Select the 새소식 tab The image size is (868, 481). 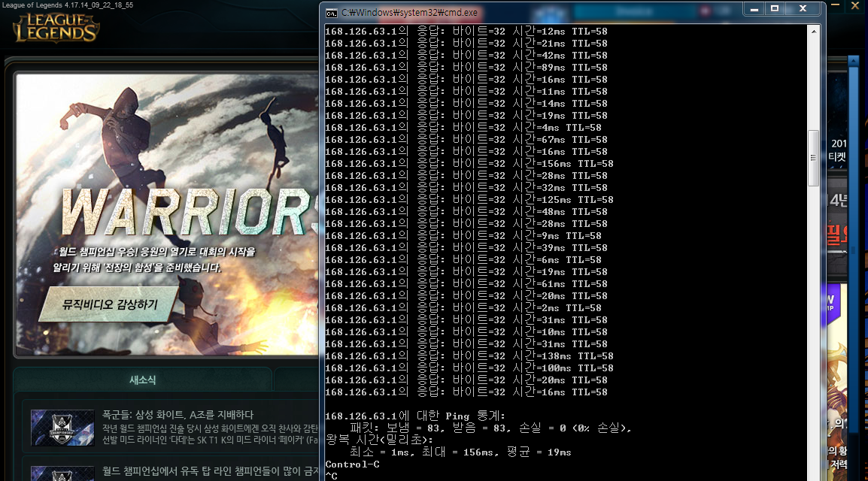(142, 380)
